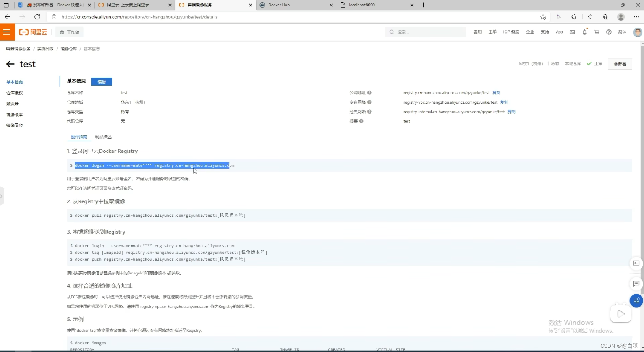Screen dimensions: 644x352
Task: Select 触发器 in the sidebar
Action: (x=13, y=104)
